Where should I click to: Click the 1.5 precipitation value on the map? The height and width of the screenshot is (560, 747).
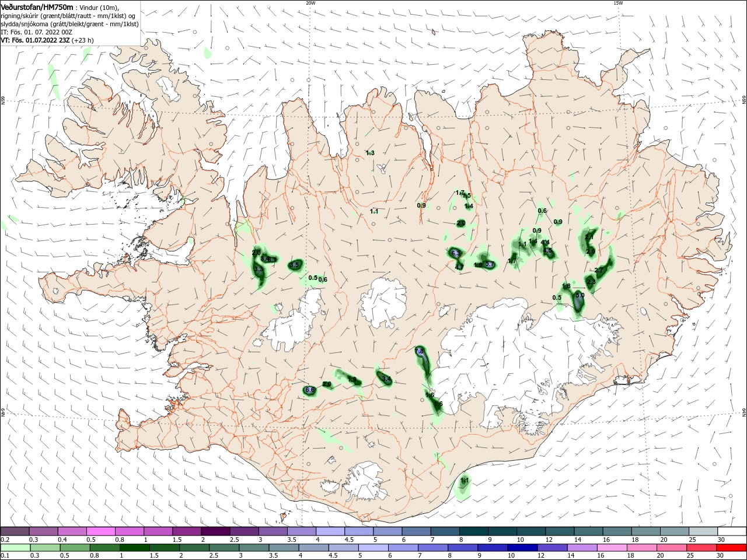point(466,196)
